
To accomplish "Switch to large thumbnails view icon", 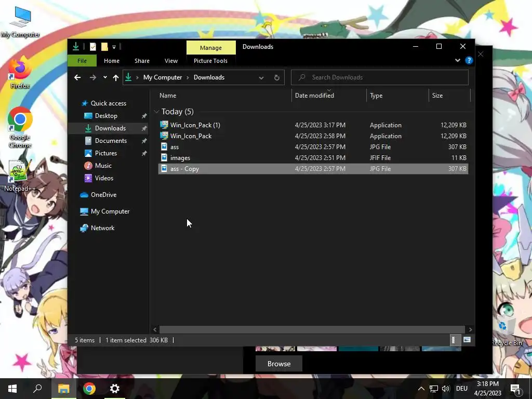I will (467, 340).
